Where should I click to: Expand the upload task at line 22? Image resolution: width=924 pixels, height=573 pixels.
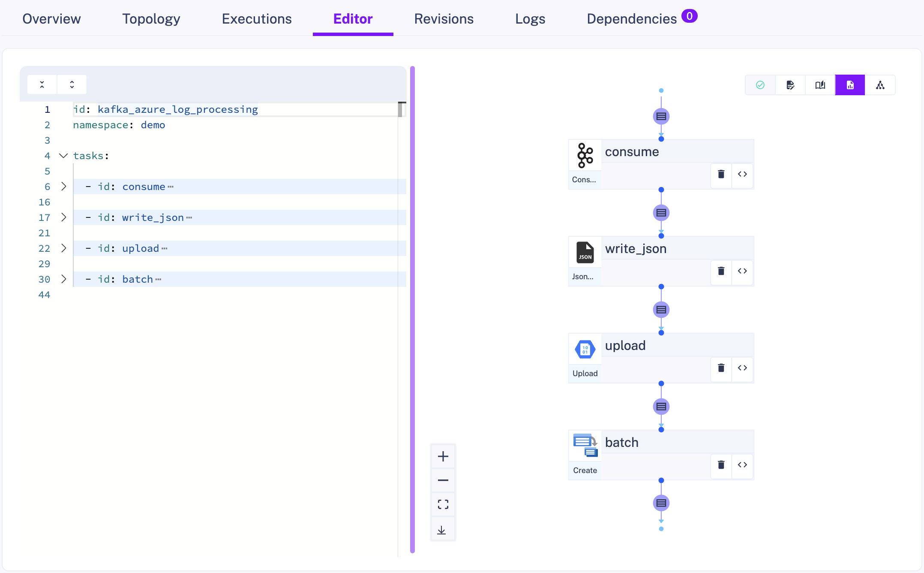pos(63,248)
